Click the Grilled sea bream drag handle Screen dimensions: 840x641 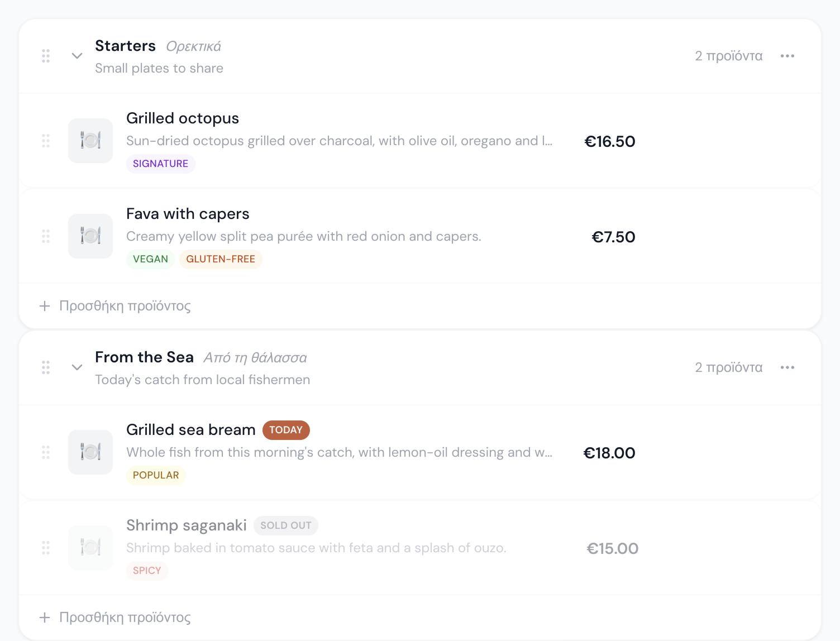(x=46, y=452)
